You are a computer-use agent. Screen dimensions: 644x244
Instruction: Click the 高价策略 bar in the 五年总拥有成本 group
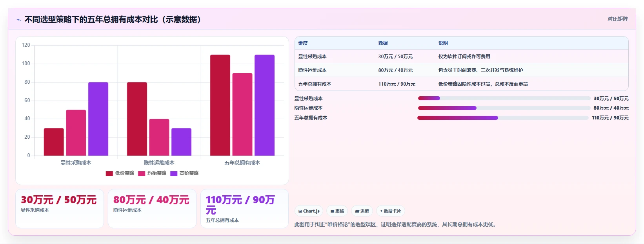click(x=264, y=105)
